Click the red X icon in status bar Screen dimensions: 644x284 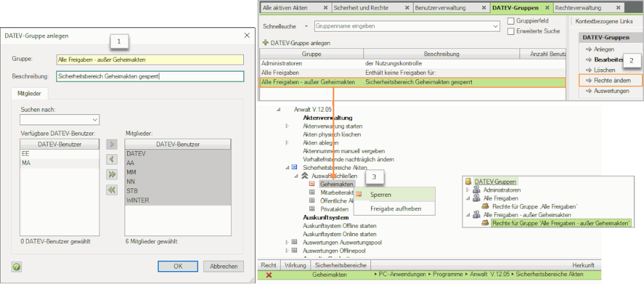268,275
